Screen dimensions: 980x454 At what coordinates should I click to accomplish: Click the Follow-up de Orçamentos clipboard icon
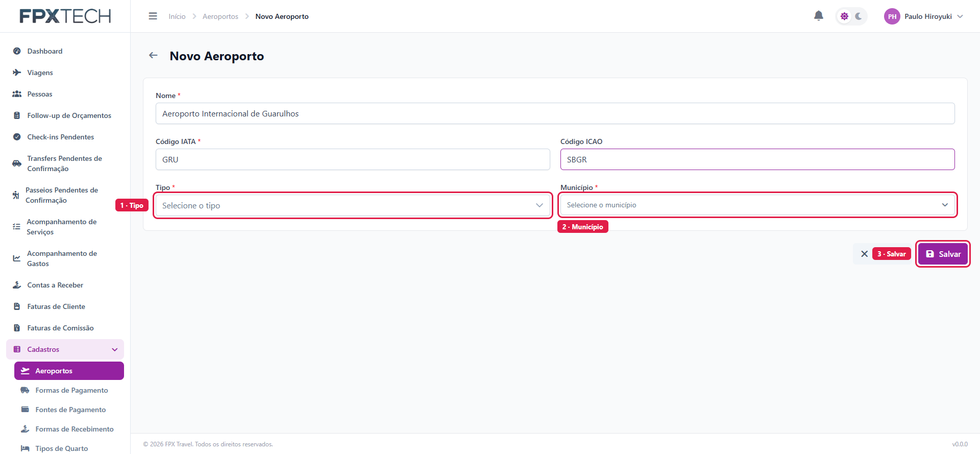(x=17, y=115)
